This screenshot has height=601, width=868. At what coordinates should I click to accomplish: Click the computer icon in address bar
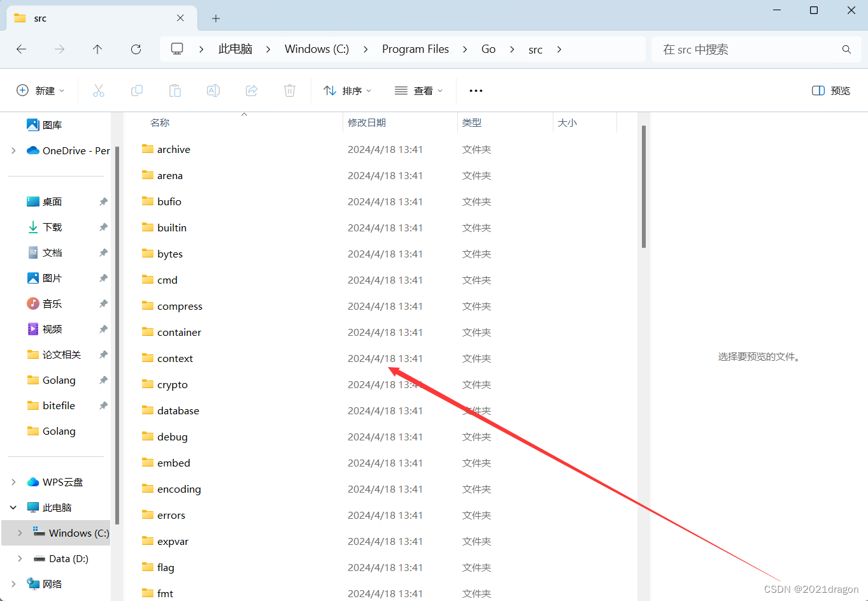point(177,49)
